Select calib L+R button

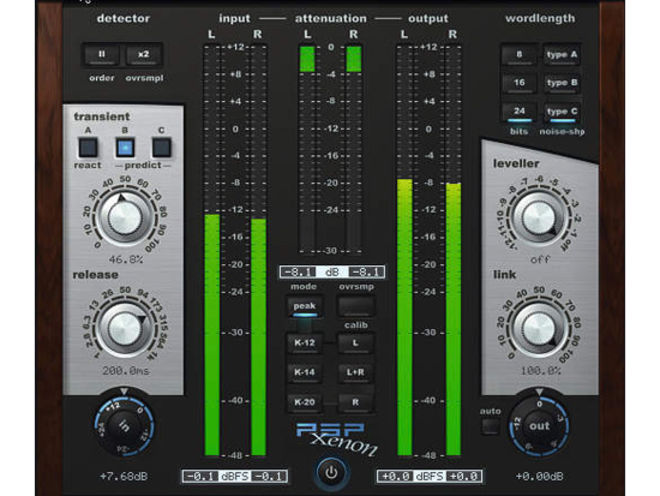click(x=356, y=372)
